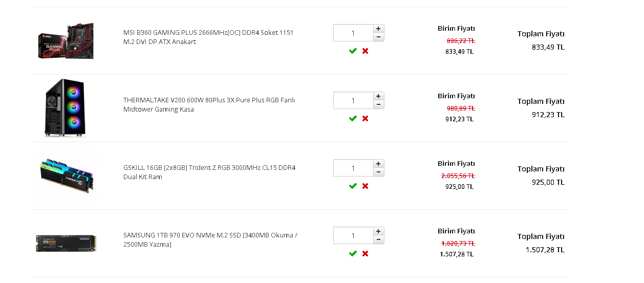Increase MSI motherboard quantity with plus
The height and width of the screenshot is (283, 644).
click(x=378, y=29)
